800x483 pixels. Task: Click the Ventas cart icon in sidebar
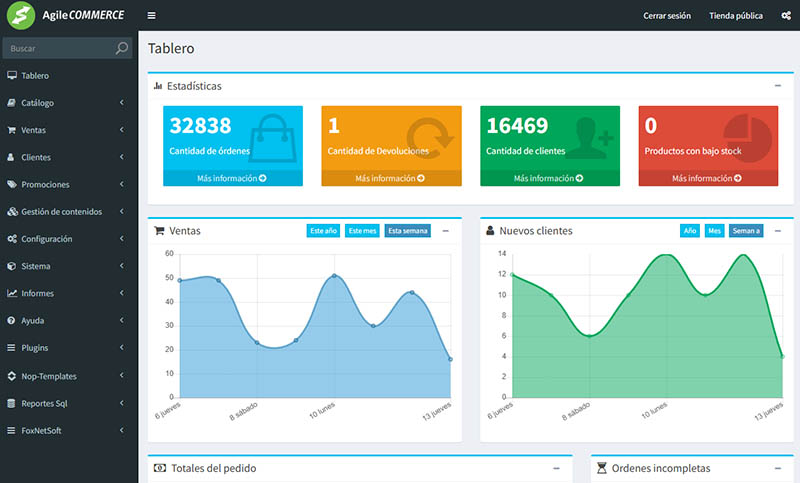[12, 130]
